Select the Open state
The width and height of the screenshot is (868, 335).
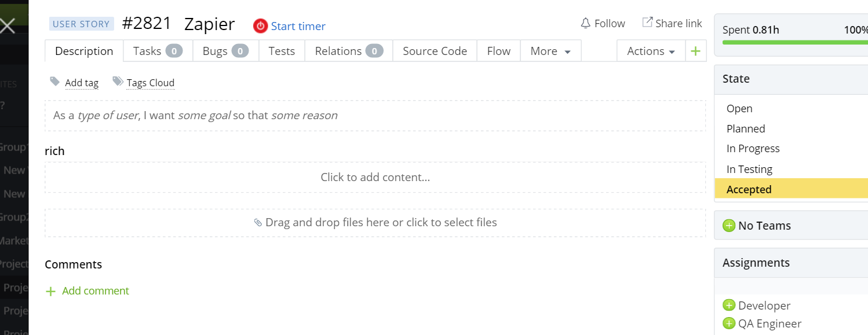point(739,108)
